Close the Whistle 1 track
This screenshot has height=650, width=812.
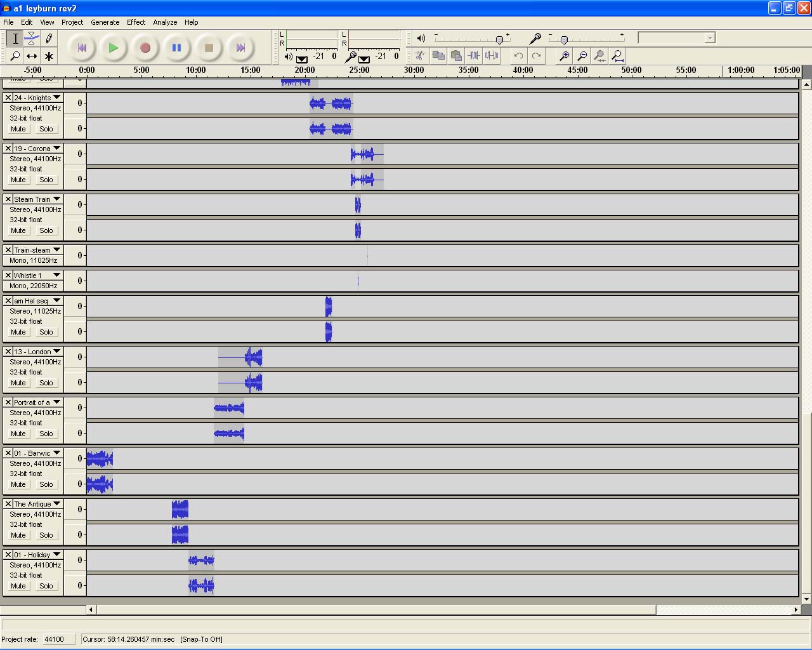8,275
